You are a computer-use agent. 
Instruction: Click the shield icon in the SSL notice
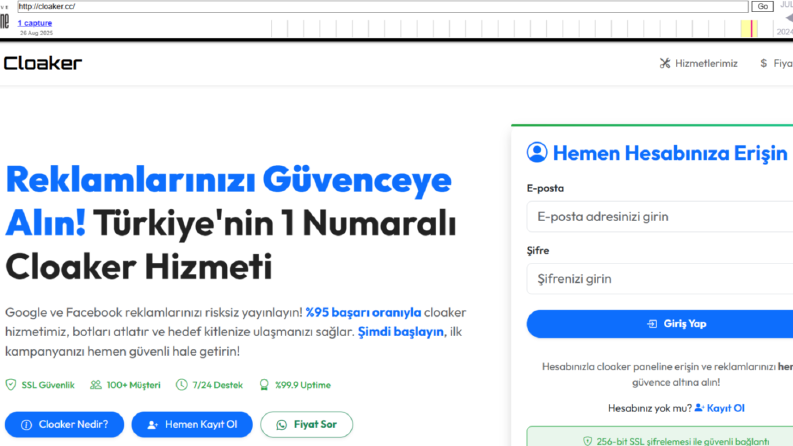tap(587, 441)
